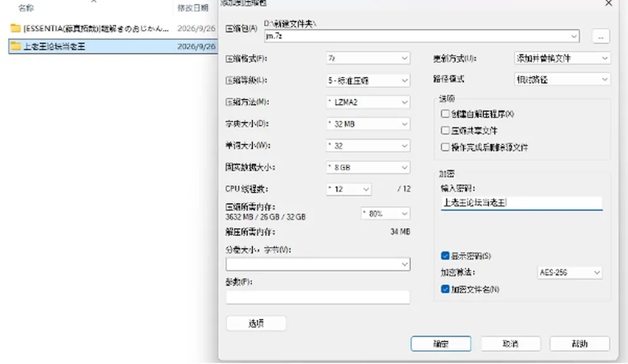Open the 固实数据大小 8 GB dropdown
The image size is (628, 364).
[x=368, y=167]
